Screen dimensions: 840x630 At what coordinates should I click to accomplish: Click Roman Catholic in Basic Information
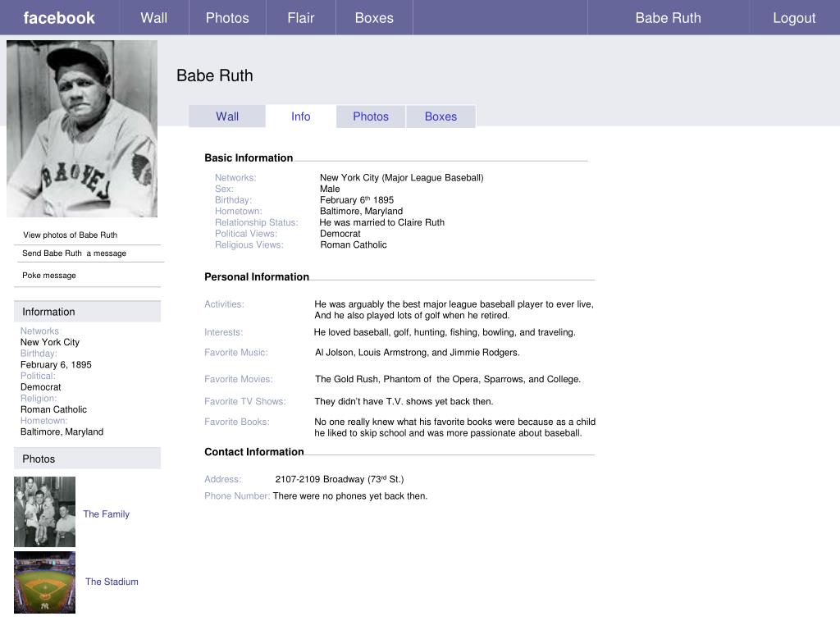tap(354, 244)
